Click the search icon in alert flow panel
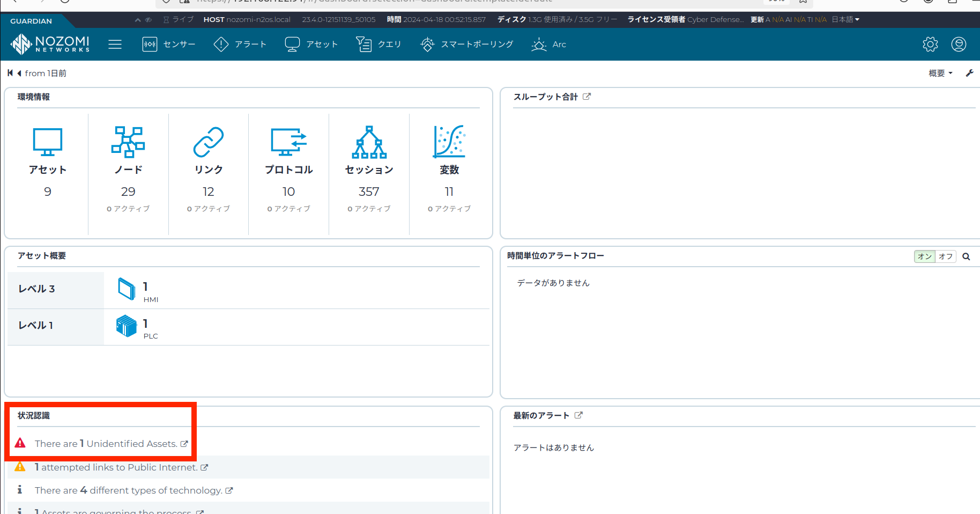980x514 pixels. coord(966,256)
